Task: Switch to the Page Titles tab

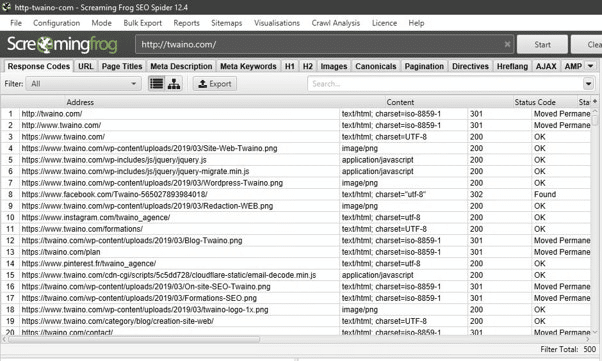Action: click(x=122, y=66)
